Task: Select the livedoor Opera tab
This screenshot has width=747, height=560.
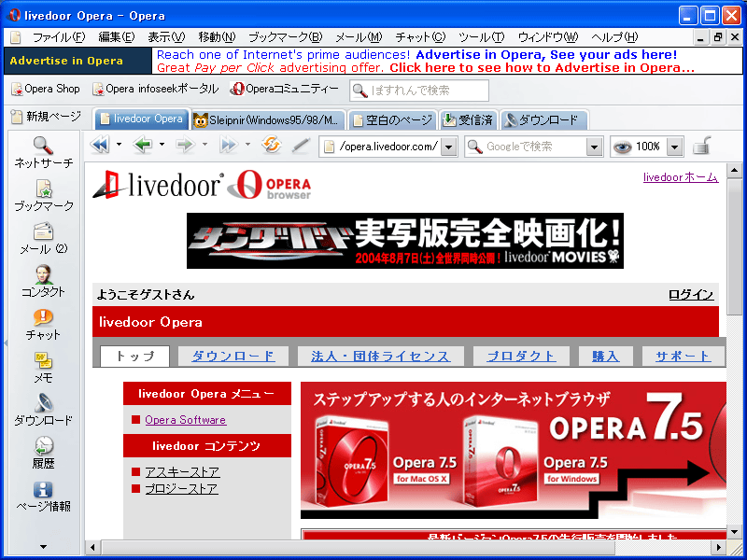Action: point(143,119)
